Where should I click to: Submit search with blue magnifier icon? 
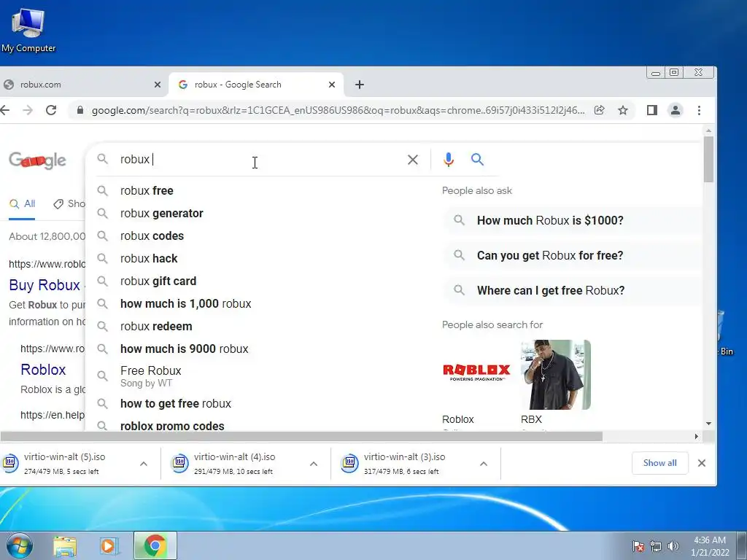pyautogui.click(x=477, y=159)
